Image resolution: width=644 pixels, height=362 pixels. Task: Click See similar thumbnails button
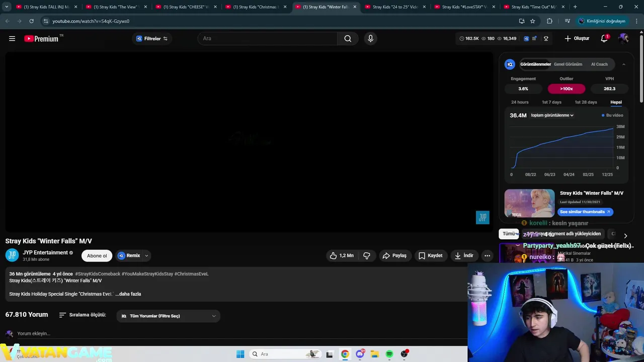point(585,212)
